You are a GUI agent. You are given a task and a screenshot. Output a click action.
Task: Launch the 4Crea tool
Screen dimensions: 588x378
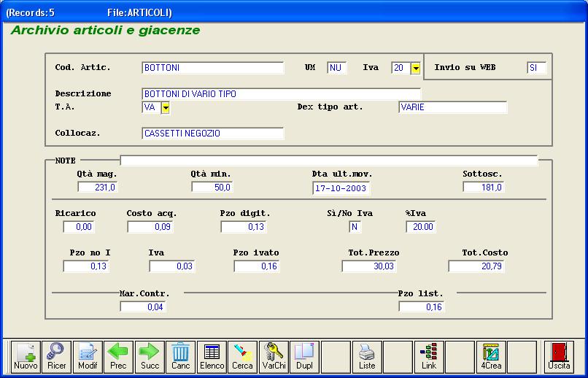coord(491,357)
